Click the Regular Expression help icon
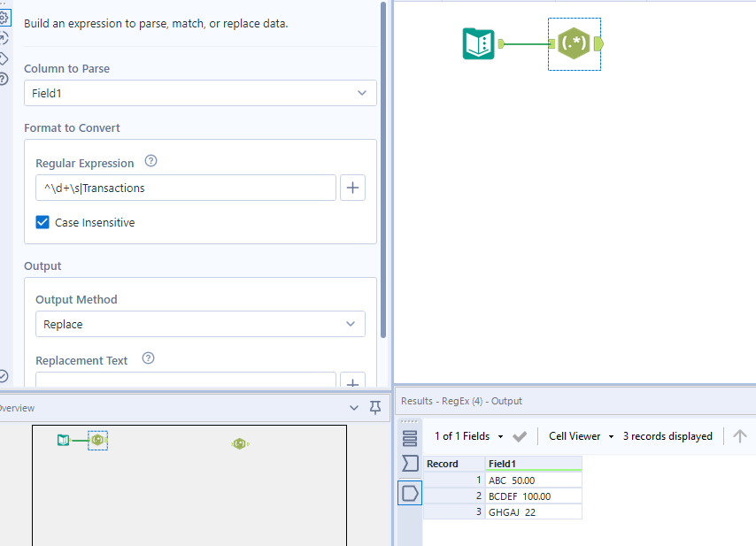The height and width of the screenshot is (546, 756). point(150,161)
